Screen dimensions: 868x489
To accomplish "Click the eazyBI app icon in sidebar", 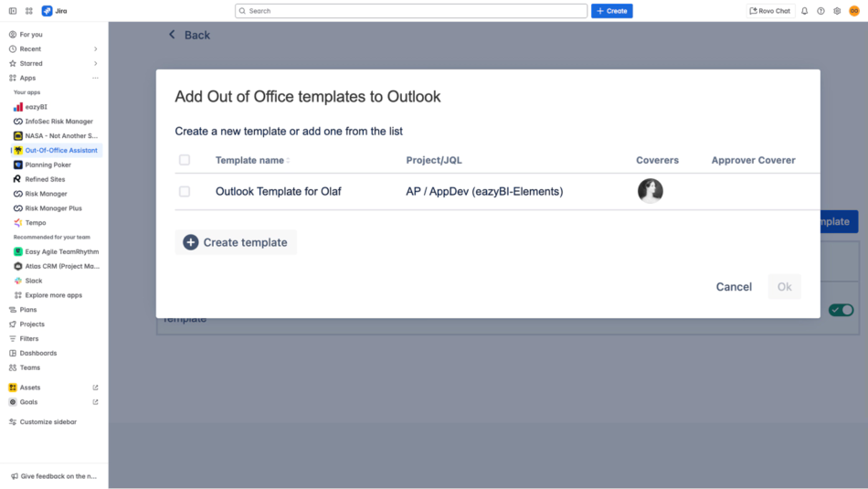I will [18, 107].
